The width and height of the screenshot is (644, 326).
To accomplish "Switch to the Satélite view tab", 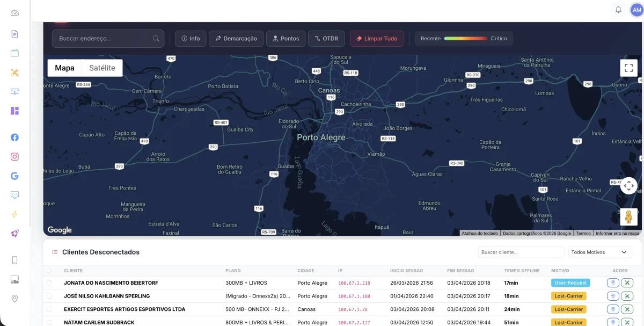I will pyautogui.click(x=102, y=68).
